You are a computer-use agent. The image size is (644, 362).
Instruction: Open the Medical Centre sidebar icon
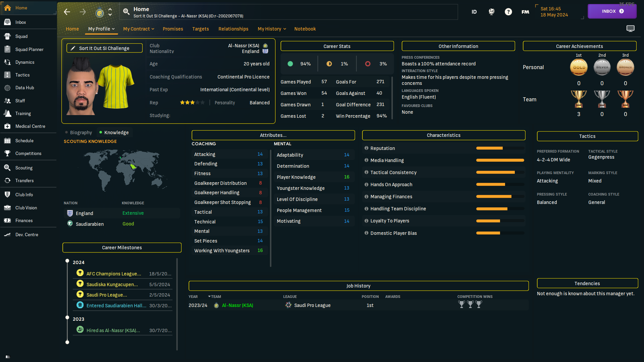[7, 126]
